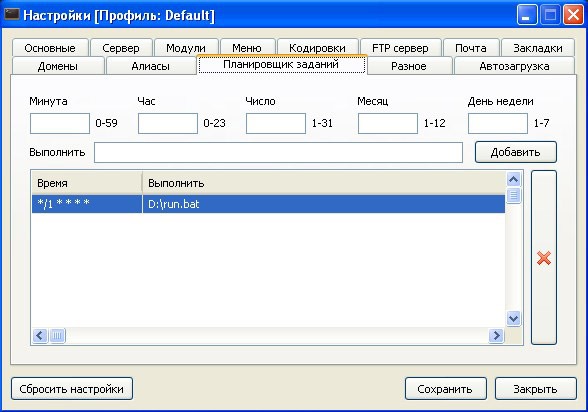Focus the Выполнить command field
Viewport: 588px width, 412px height.
[x=278, y=152]
